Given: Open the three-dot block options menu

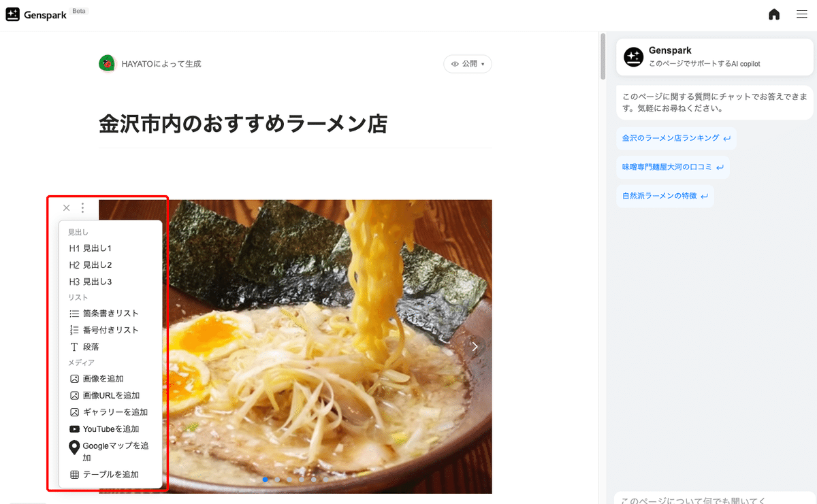Looking at the screenshot, I should (83, 208).
